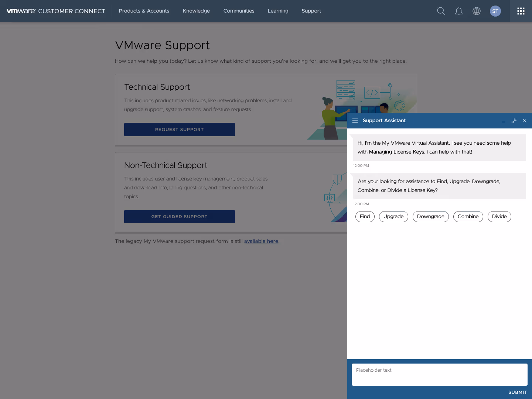Image resolution: width=532 pixels, height=399 pixels.
Task: Choose the Downgrade quick reply chip
Action: click(431, 217)
